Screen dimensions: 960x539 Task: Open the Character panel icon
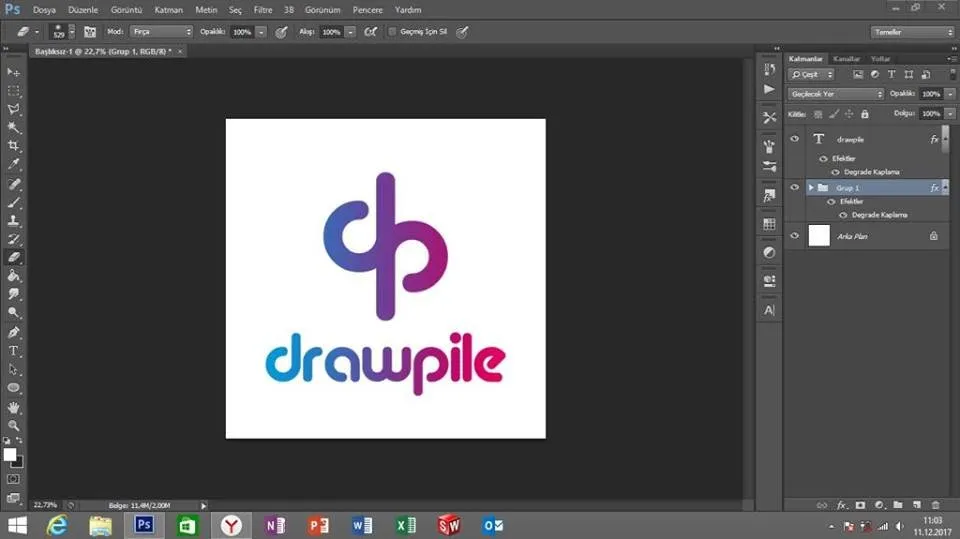coord(770,310)
